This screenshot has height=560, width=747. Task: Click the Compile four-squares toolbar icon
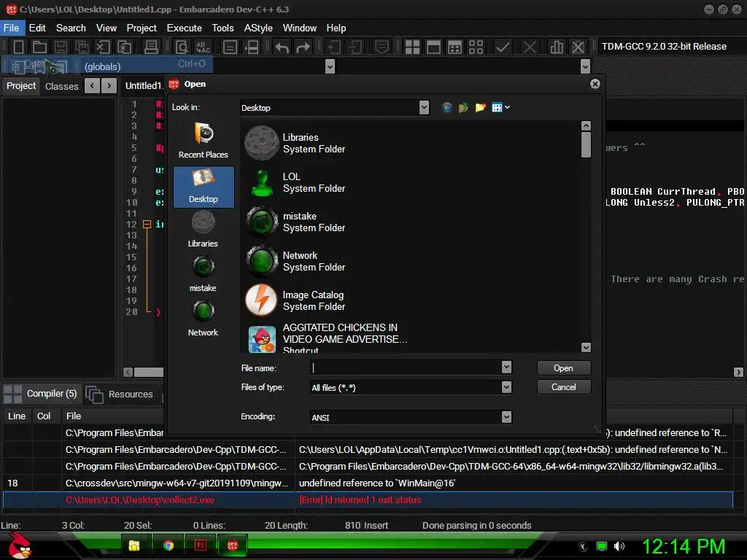[x=412, y=47]
